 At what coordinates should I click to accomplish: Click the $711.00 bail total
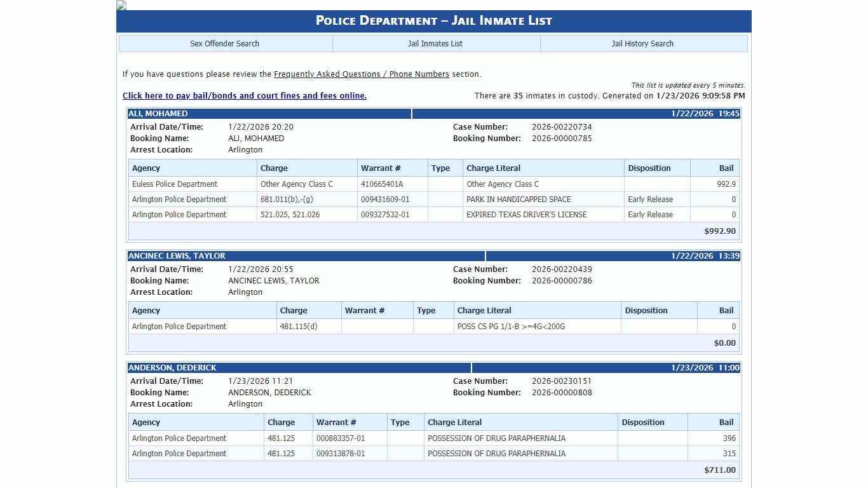(719, 470)
